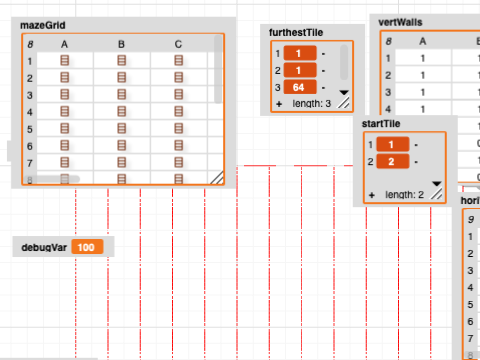Open list icon in mazeGrid row 2 column A
The width and height of the screenshot is (480, 360).
click(x=65, y=78)
